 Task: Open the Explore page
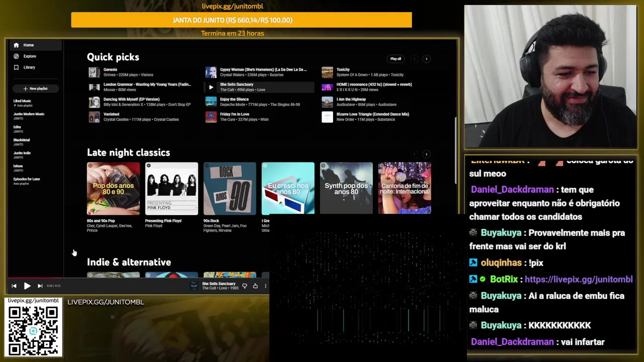click(29, 56)
